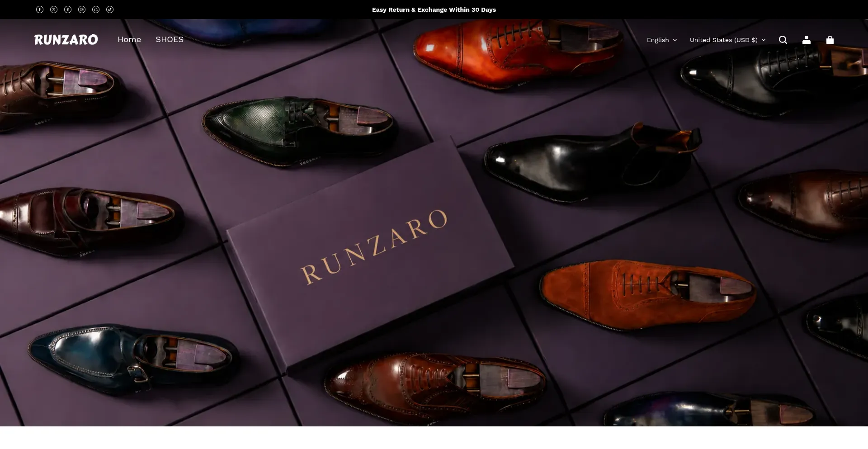Image resolution: width=868 pixels, height=449 pixels.
Task: Open the Pinterest social link
Action: (x=68, y=9)
